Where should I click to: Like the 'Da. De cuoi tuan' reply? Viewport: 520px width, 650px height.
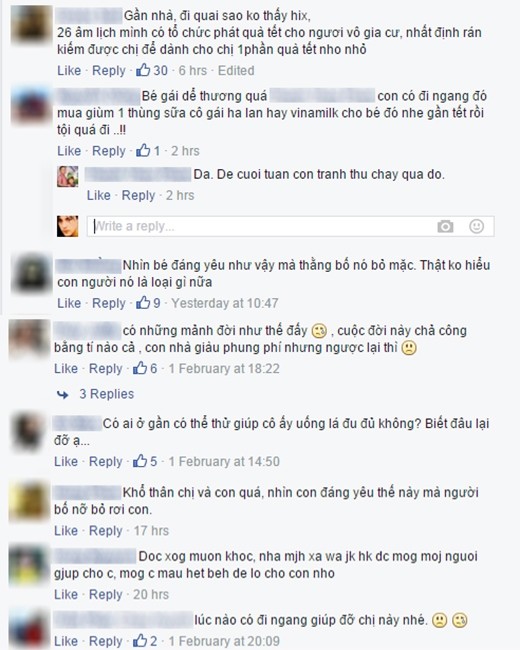click(98, 195)
